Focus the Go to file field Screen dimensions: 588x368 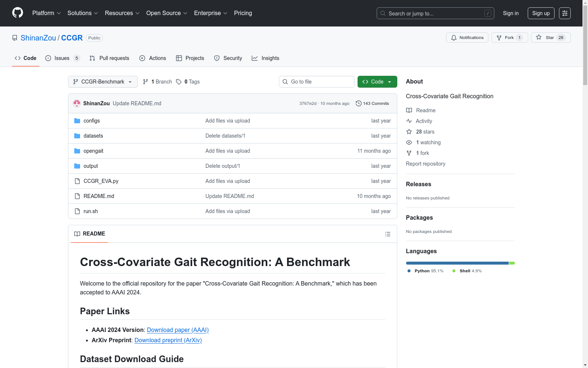pos(317,82)
